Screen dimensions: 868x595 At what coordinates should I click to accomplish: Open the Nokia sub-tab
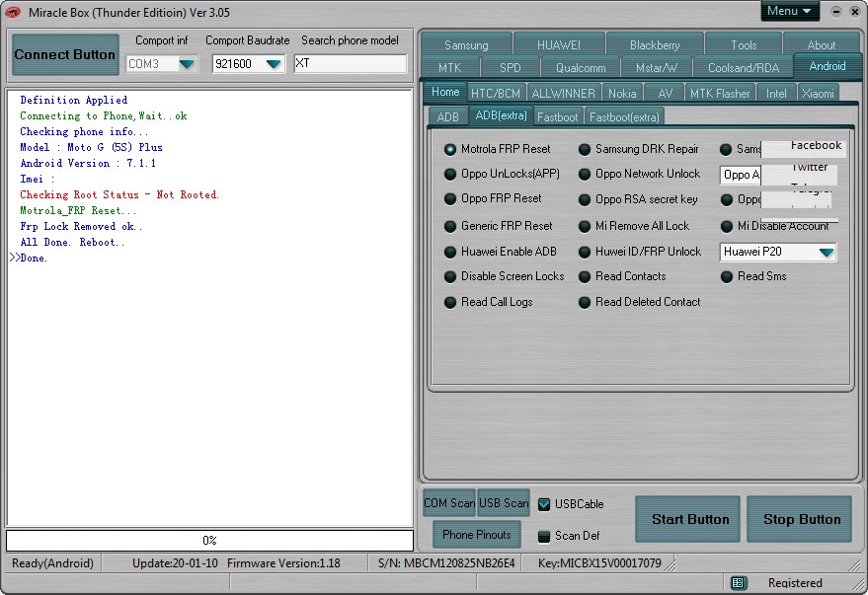[x=622, y=94]
